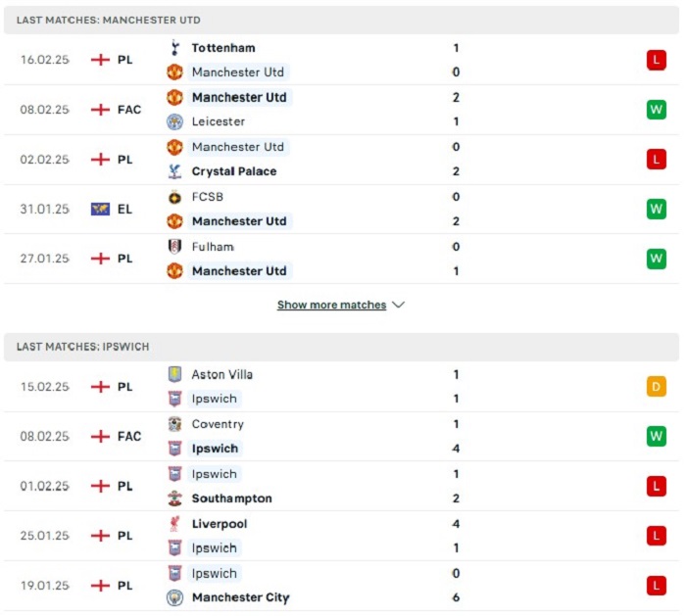The height and width of the screenshot is (616, 686).
Task: Click the green W badge for Coventry match
Action: pyautogui.click(x=657, y=437)
